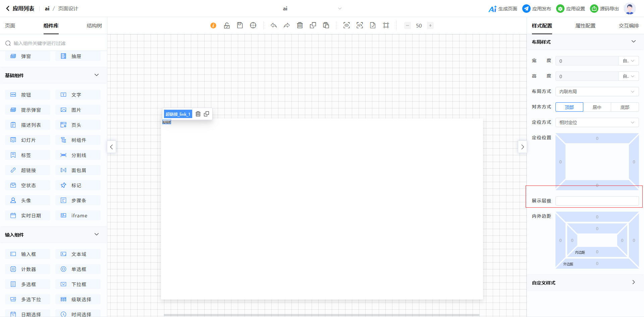Set alignment to 顶部
Viewport: 644px width, 317px height.
click(x=569, y=107)
